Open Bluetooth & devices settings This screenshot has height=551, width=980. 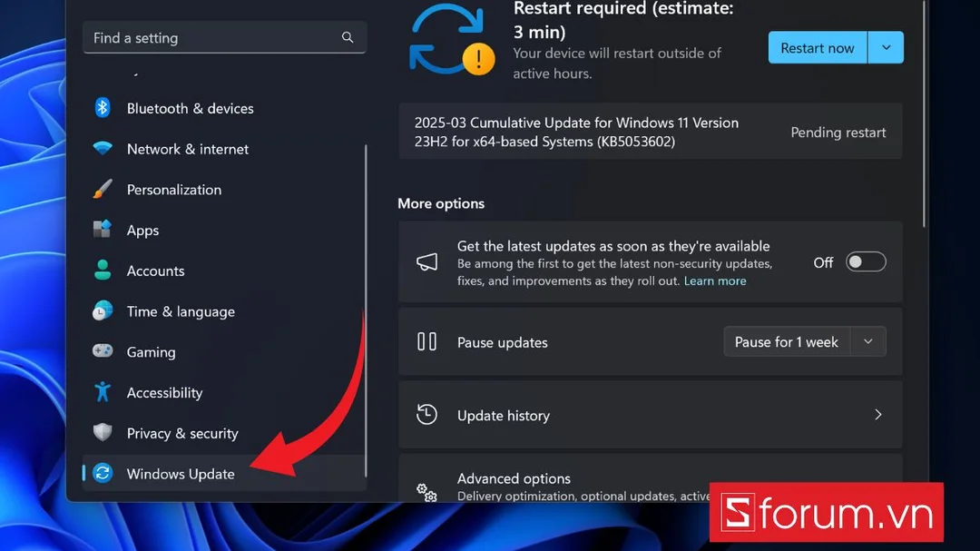coord(224,108)
